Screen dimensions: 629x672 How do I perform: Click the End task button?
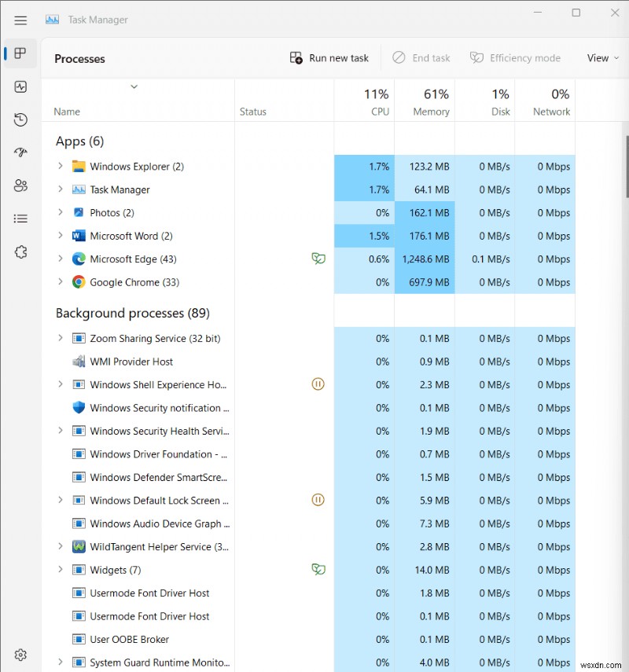pyautogui.click(x=421, y=58)
